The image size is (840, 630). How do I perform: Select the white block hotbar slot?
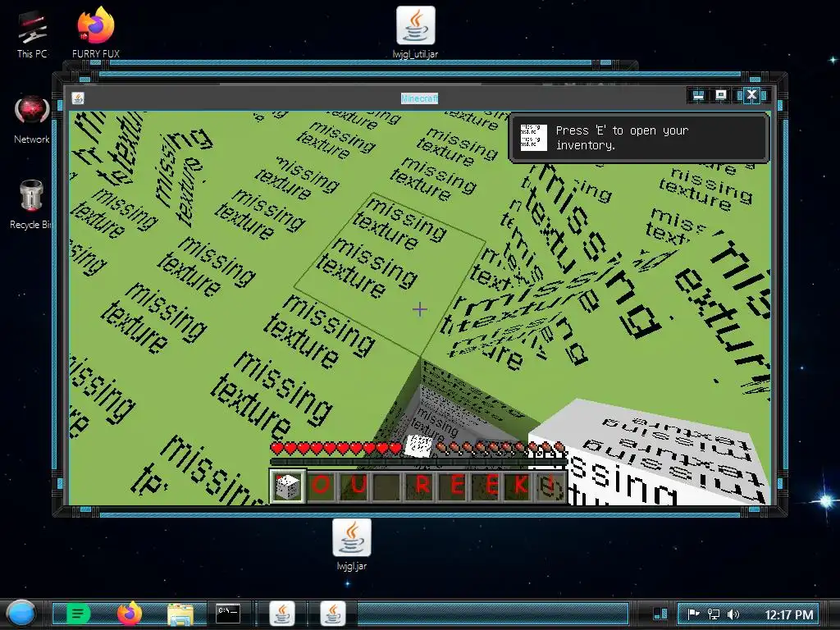coord(288,486)
